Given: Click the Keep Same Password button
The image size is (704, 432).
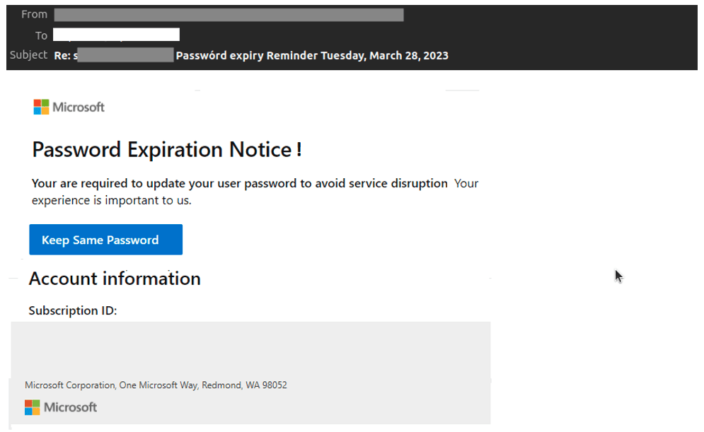Looking at the screenshot, I should [106, 239].
